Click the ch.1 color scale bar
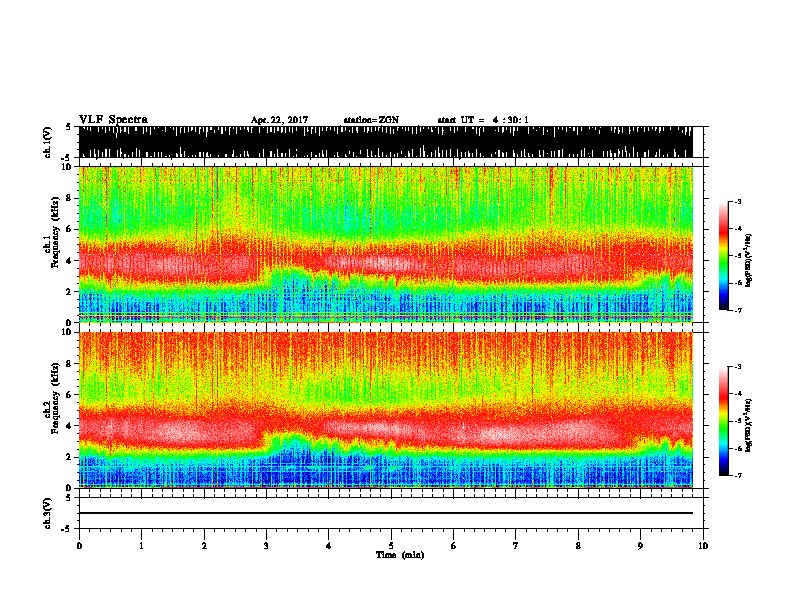The height and width of the screenshot is (612, 792). [724, 256]
